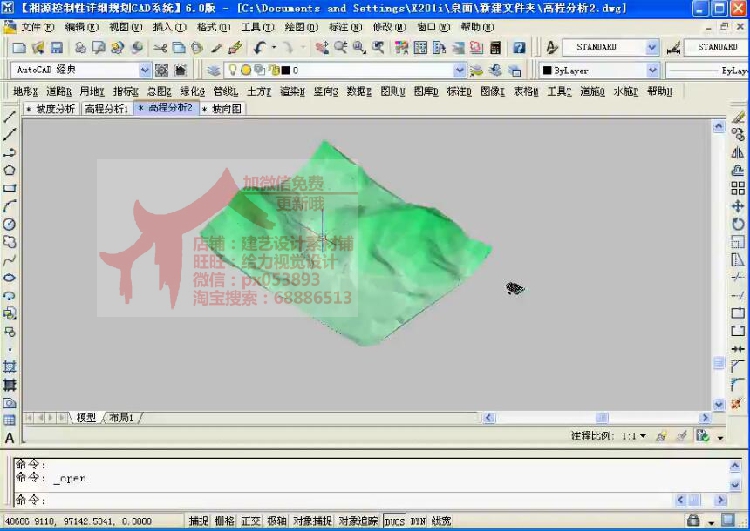Select the Spline draw tool

tap(10, 260)
